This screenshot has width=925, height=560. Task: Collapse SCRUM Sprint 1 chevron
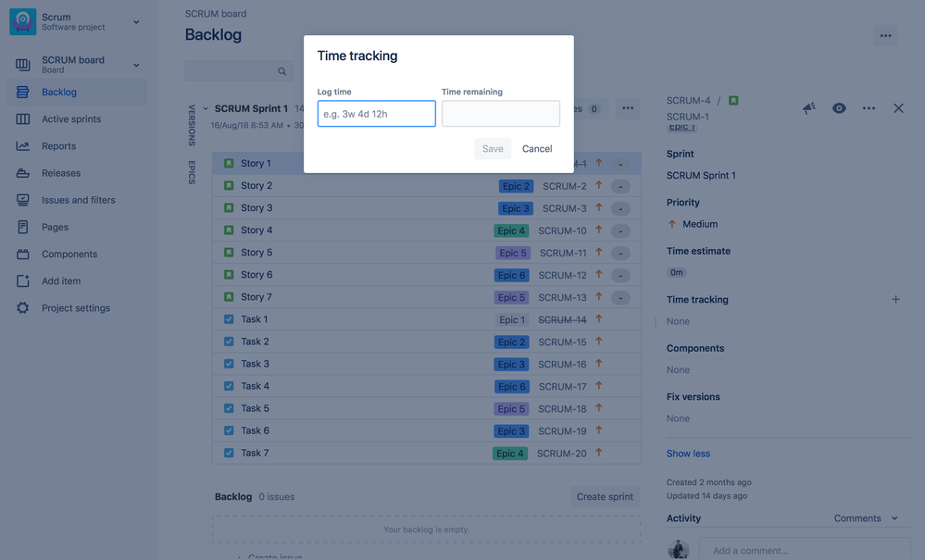(206, 108)
